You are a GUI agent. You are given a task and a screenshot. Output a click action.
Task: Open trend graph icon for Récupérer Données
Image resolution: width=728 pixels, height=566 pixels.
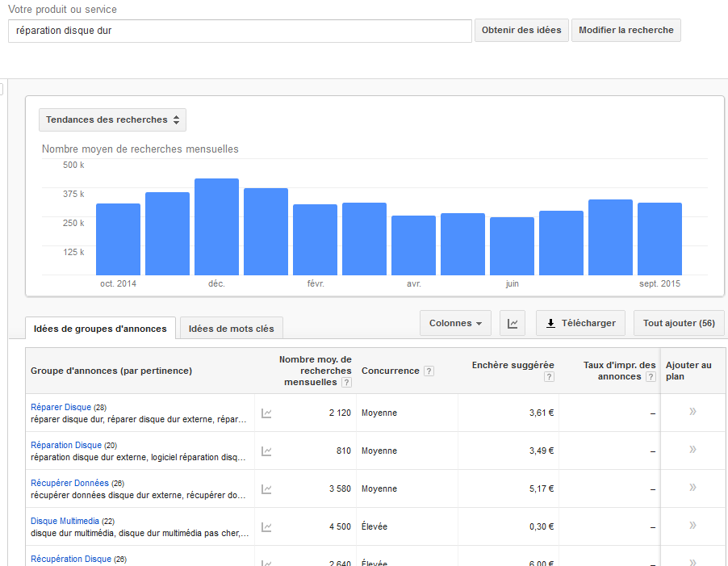click(x=266, y=489)
